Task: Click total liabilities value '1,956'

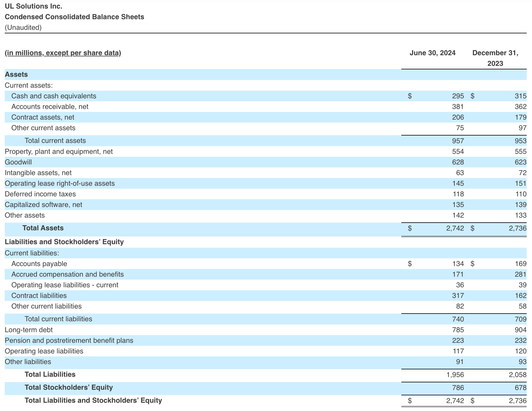Action: [455, 374]
